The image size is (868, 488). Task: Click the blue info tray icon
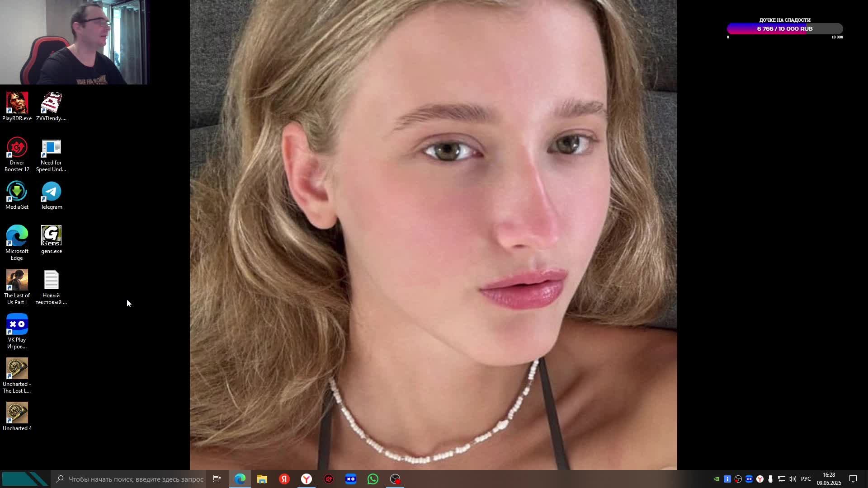click(727, 479)
